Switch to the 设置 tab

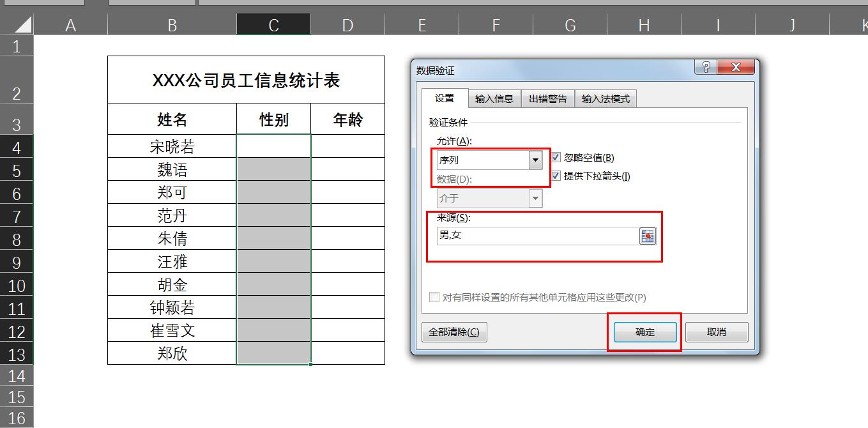[x=445, y=98]
